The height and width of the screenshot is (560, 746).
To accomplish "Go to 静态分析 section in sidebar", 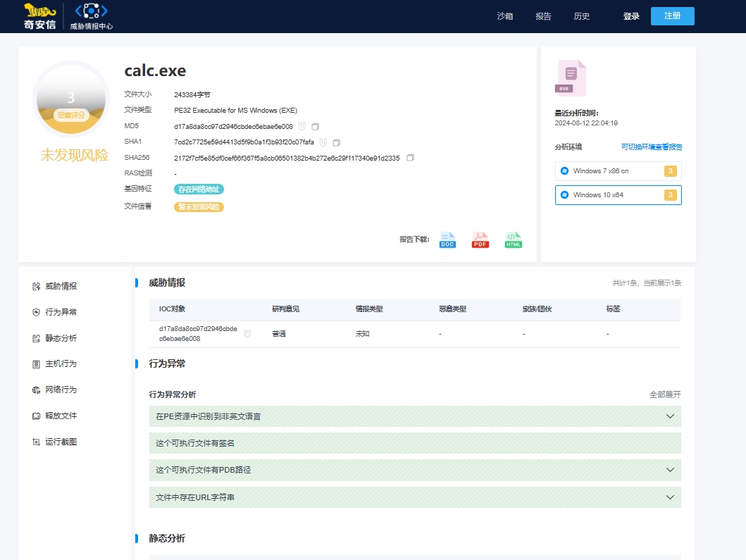I will point(61,338).
